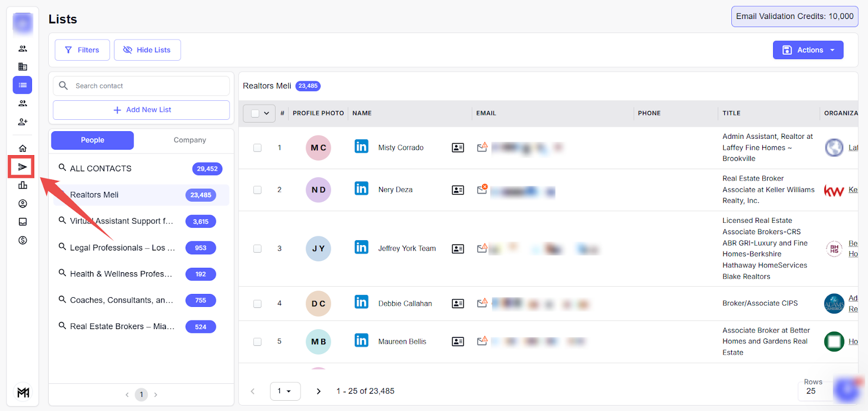Click email validation icon for Debbie Callahan

coord(482,303)
